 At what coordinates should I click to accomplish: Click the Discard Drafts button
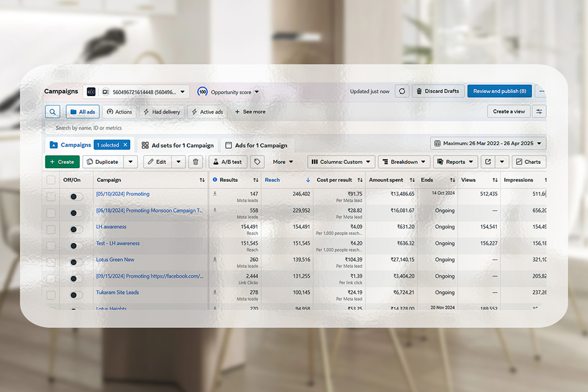(439, 91)
